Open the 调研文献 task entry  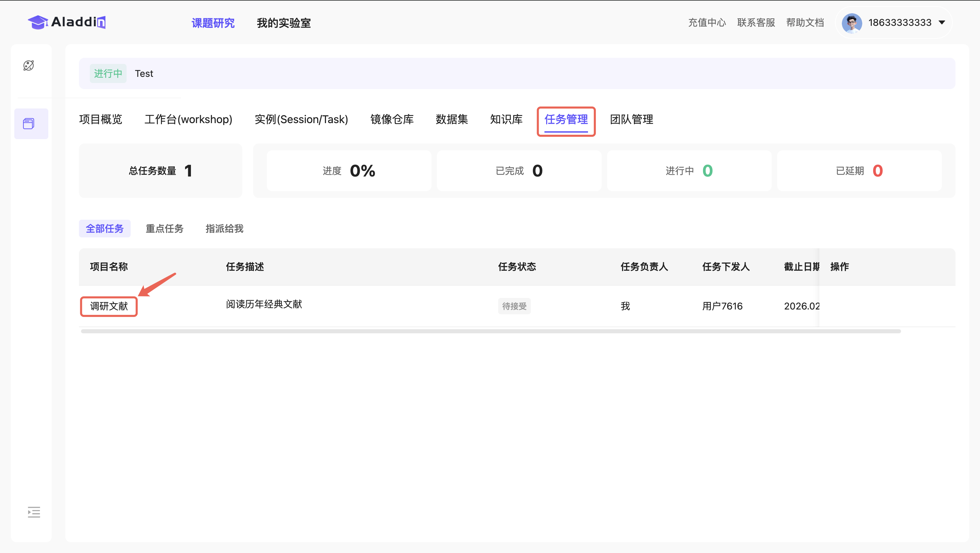109,306
